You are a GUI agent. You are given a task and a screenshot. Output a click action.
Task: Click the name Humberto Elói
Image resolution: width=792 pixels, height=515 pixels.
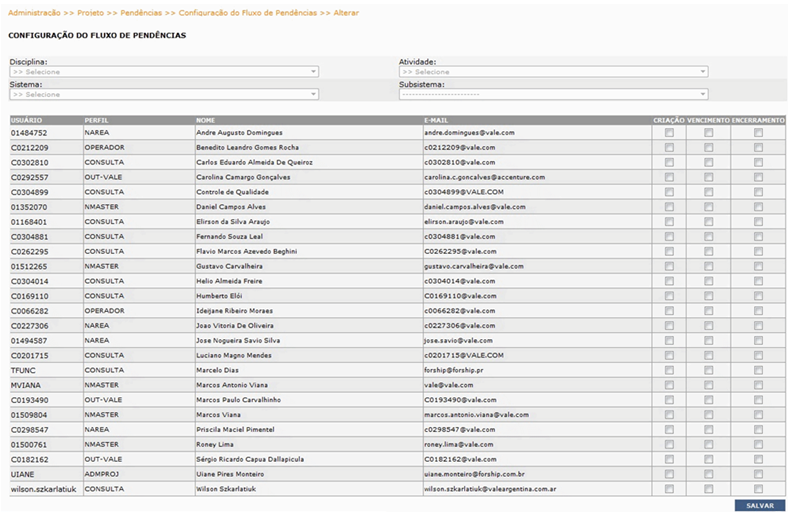pyautogui.click(x=219, y=296)
